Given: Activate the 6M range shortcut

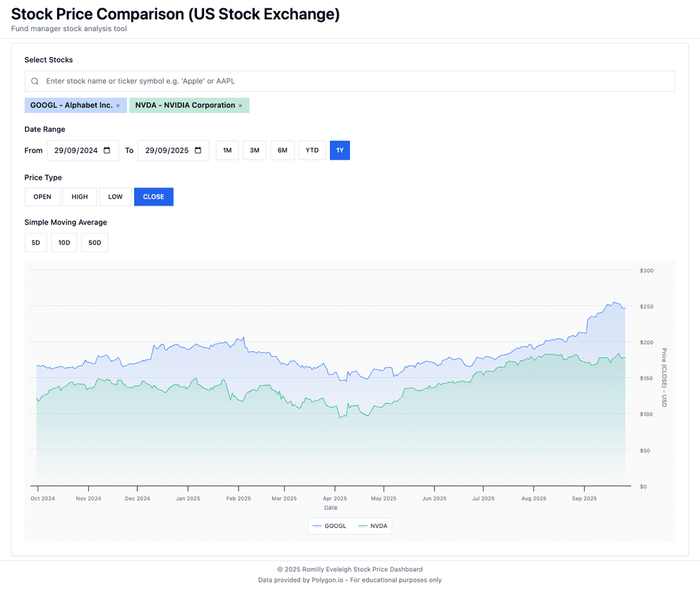Looking at the screenshot, I should tap(282, 150).
